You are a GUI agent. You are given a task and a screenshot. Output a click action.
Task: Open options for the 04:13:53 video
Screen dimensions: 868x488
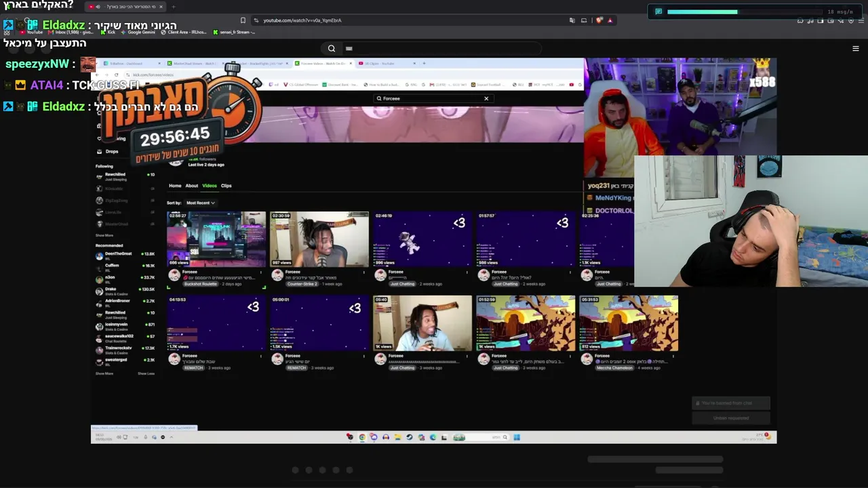tap(261, 357)
